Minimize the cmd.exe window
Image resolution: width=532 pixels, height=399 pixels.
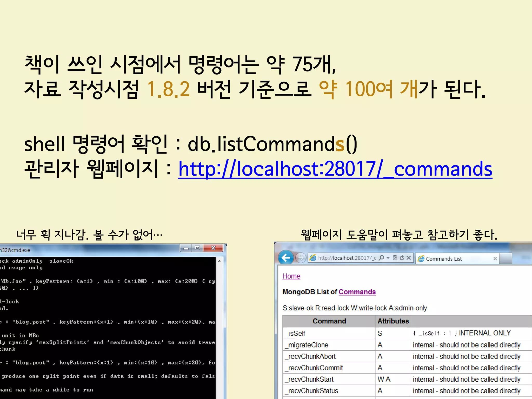(x=186, y=248)
